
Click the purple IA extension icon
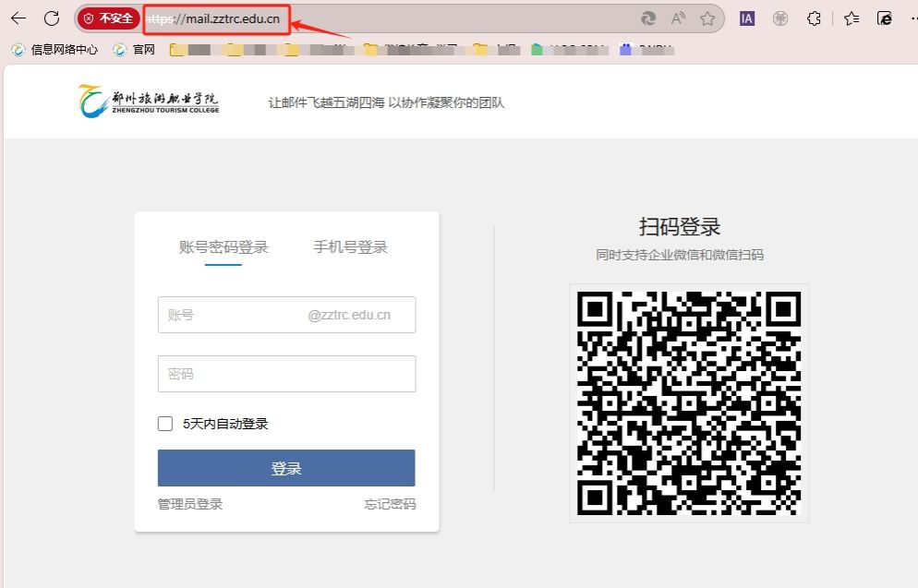pyautogui.click(x=747, y=18)
